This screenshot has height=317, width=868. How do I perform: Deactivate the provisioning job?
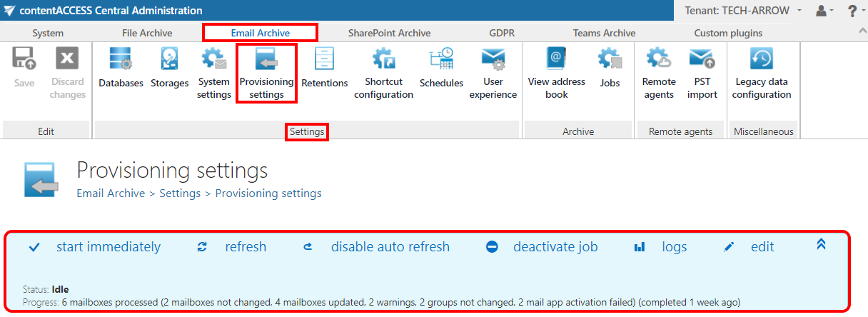point(555,247)
